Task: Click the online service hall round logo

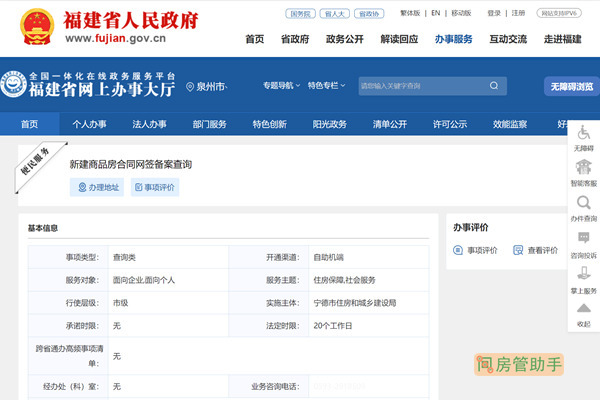Action: (x=13, y=84)
